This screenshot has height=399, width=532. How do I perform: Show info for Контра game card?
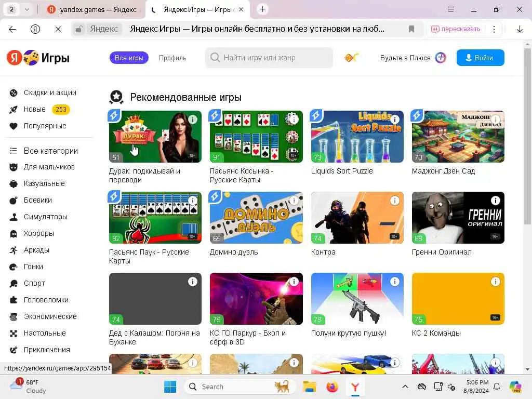395,201
